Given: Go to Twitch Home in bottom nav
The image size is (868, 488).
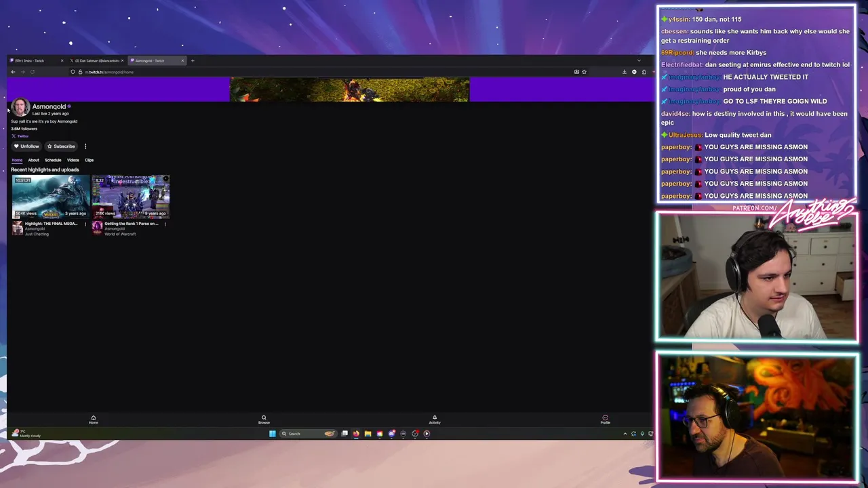Looking at the screenshot, I should pyautogui.click(x=94, y=420).
